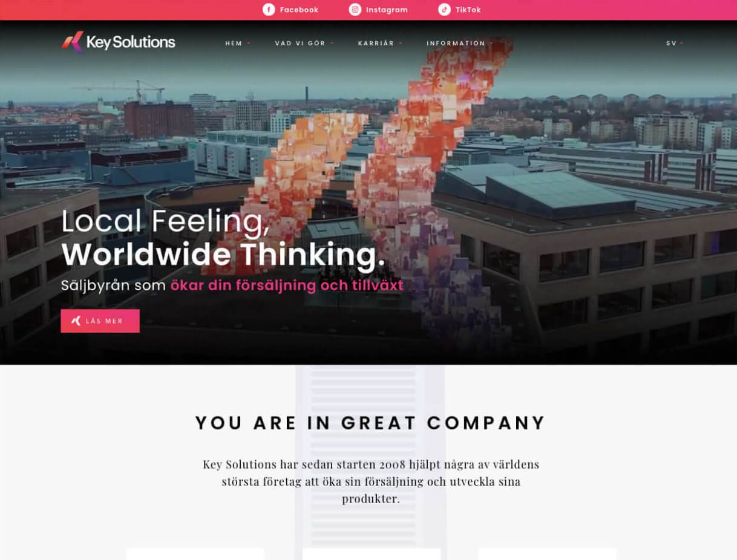Image resolution: width=737 pixels, height=560 pixels.
Task: Open the TikTok text link
Action: pyautogui.click(x=468, y=10)
